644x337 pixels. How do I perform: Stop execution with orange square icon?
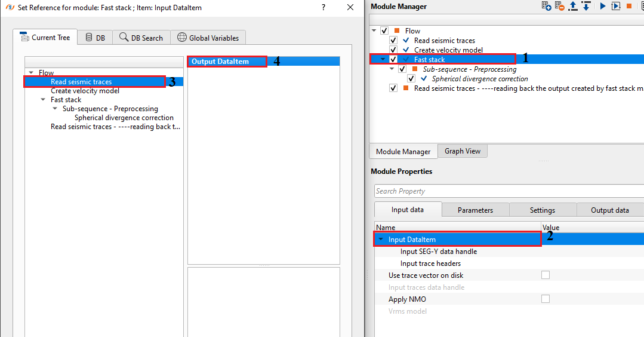click(629, 6)
